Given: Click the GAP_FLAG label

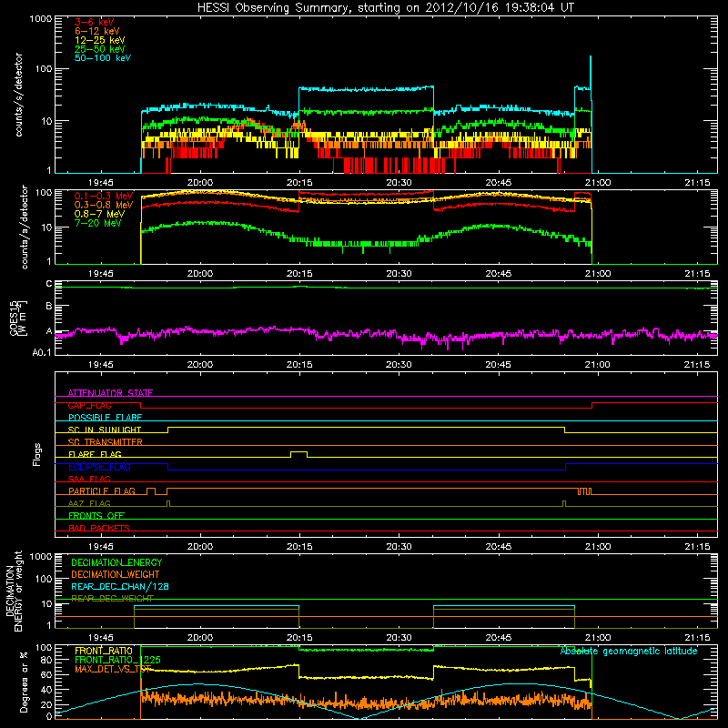Looking at the screenshot, I should [89, 405].
